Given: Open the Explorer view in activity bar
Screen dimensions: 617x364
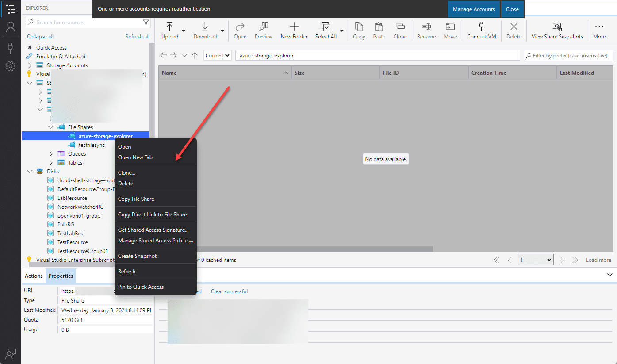Looking at the screenshot, I should pyautogui.click(x=11, y=9).
